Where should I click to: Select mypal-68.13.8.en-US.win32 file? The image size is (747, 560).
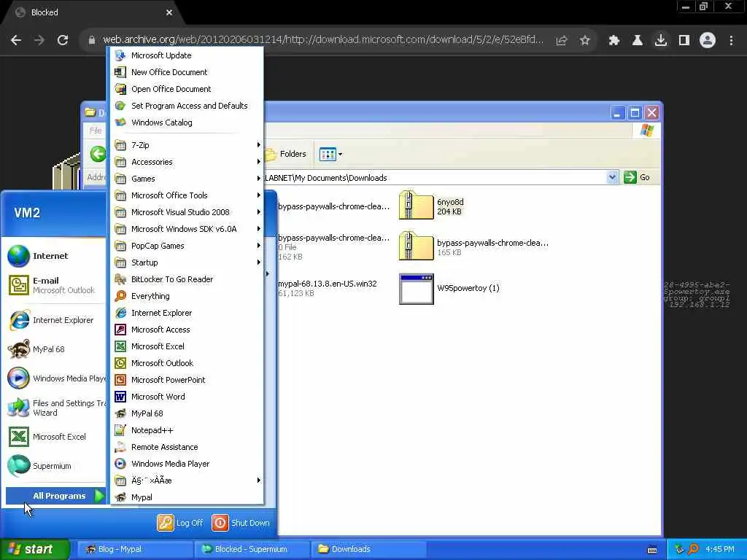328,288
